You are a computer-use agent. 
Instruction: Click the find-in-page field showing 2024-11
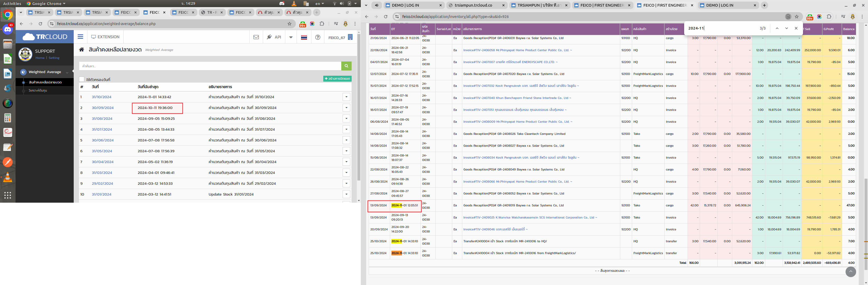click(721, 28)
